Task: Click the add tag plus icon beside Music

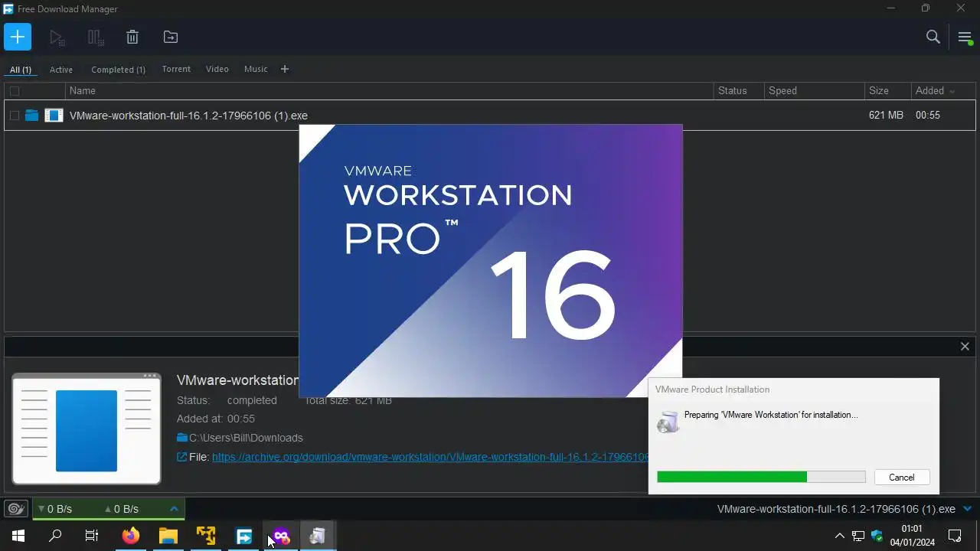Action: click(x=285, y=69)
